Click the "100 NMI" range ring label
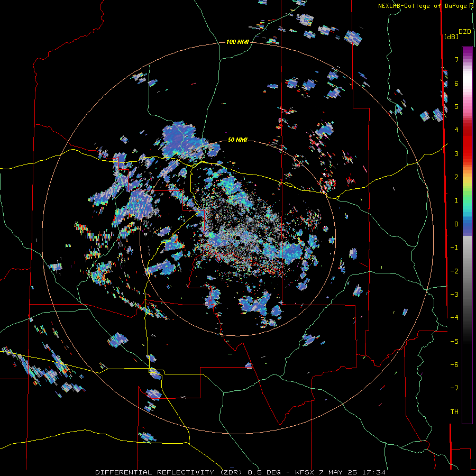The image size is (476, 476). pyautogui.click(x=237, y=42)
